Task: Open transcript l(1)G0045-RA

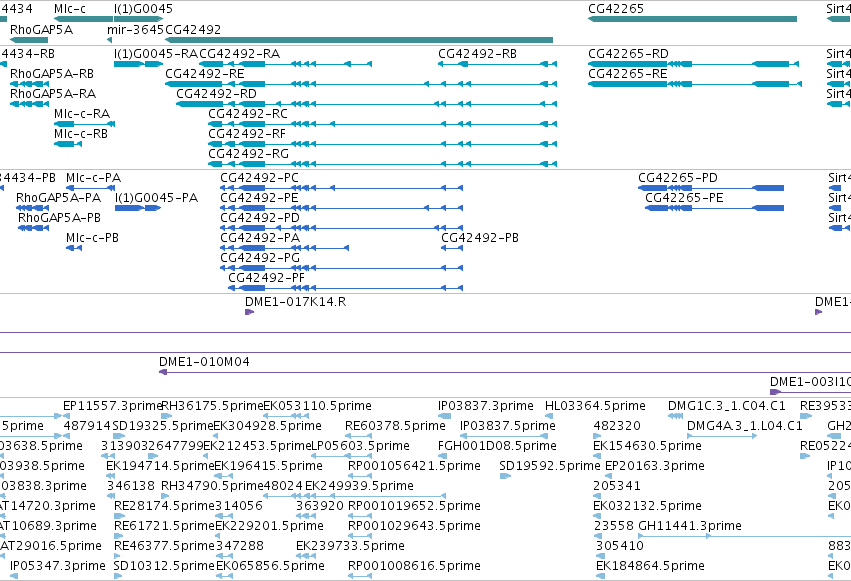Action: pos(156,54)
